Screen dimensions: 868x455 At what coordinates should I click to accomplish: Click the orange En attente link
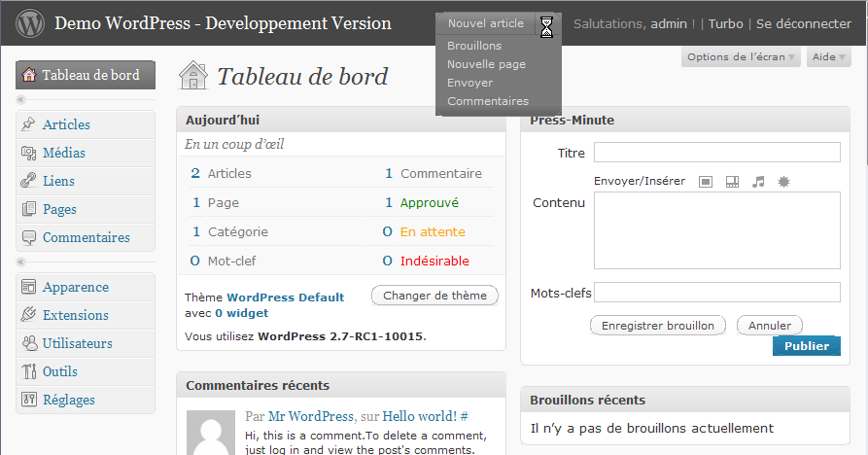click(433, 231)
